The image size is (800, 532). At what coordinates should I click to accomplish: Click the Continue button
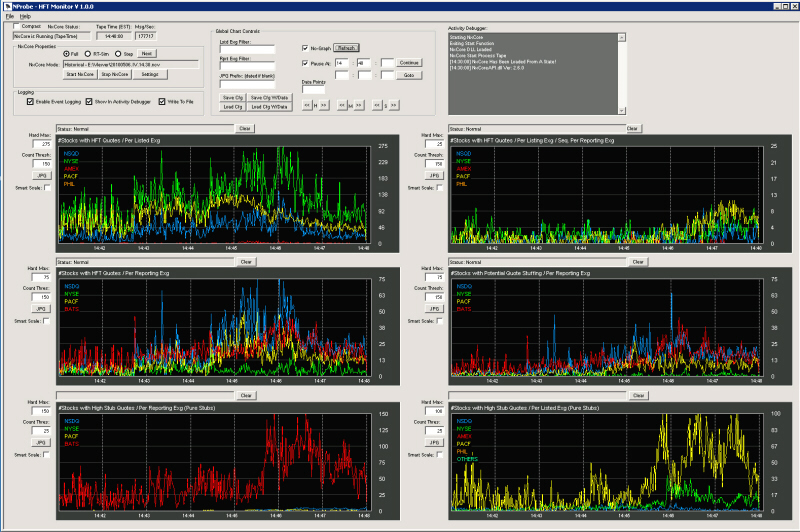[x=409, y=63]
